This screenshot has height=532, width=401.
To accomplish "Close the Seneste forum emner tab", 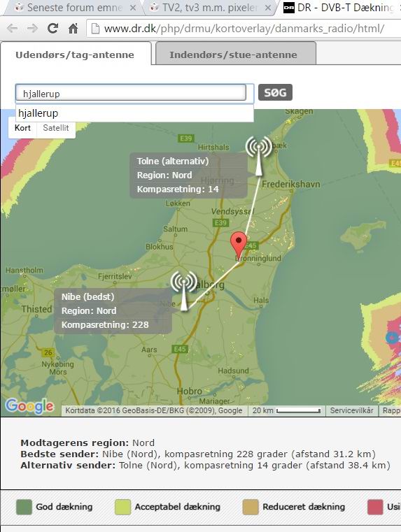I will (x=133, y=8).
